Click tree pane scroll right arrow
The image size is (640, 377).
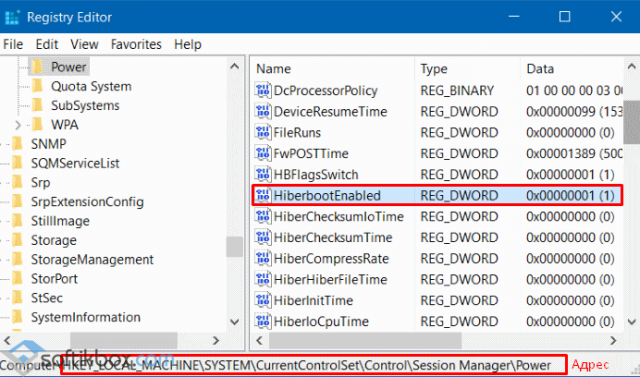tap(216, 340)
